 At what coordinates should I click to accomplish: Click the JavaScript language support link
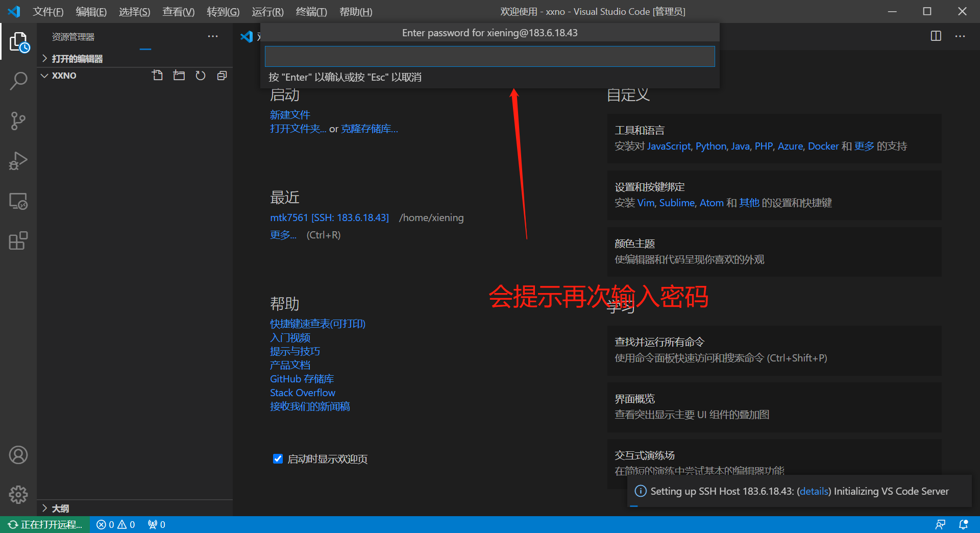(669, 146)
